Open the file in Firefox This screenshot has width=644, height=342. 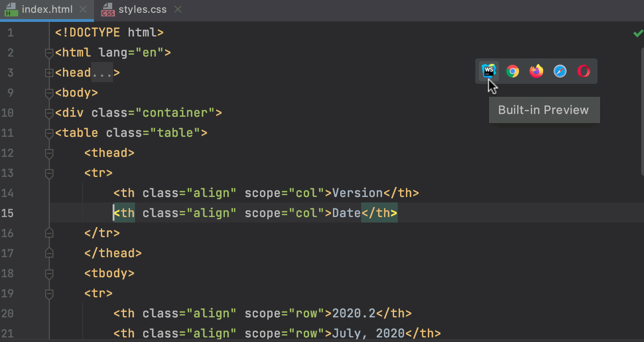click(x=536, y=71)
